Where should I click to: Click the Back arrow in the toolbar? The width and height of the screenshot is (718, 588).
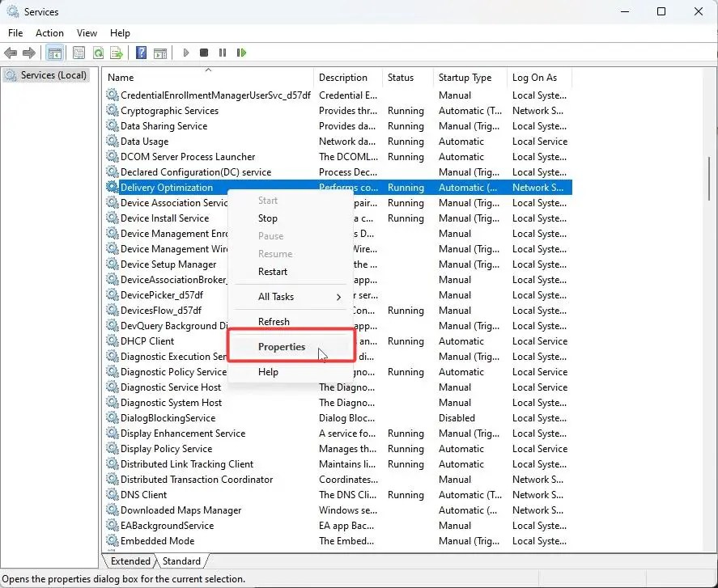coord(11,53)
